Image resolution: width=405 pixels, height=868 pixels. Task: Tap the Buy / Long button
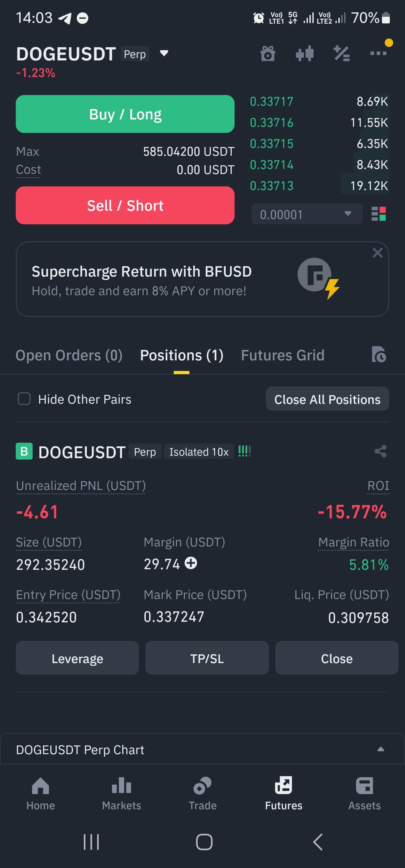pos(125,114)
